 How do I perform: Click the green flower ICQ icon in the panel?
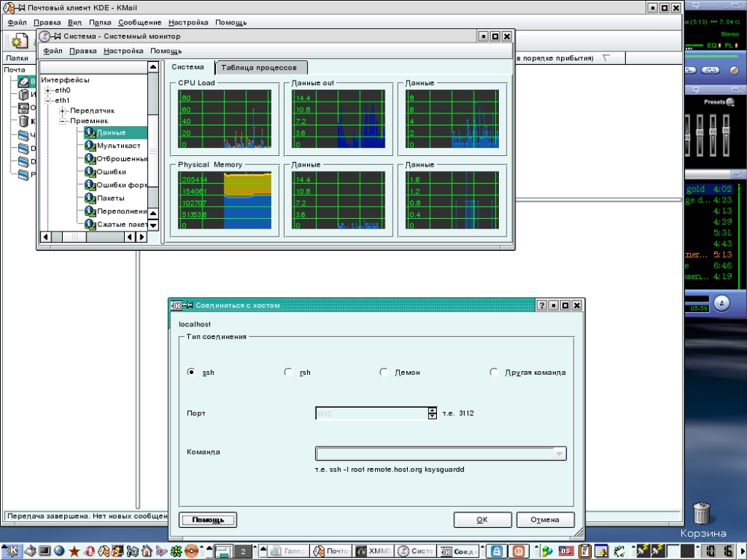(x=176, y=552)
